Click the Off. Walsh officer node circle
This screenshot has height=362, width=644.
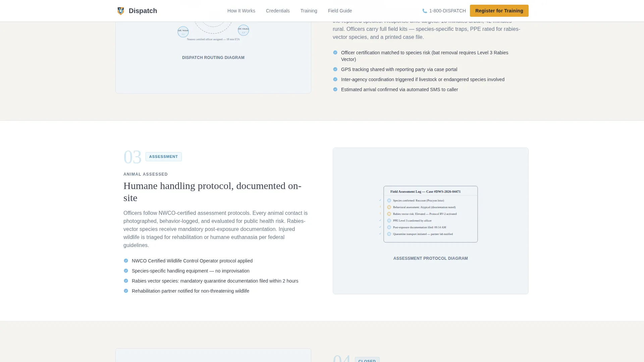click(183, 32)
